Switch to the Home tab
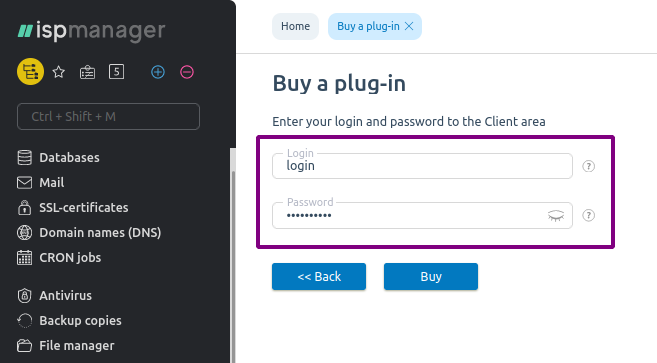The width and height of the screenshot is (657, 363). [x=295, y=26]
